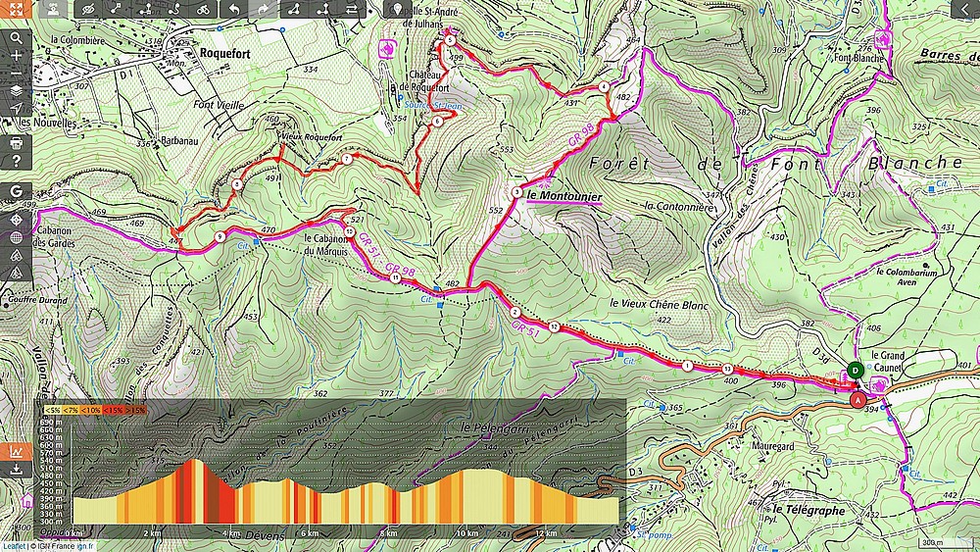Viewport: 980px width, 552px height.
Task: Zoom out with the minus button
Action: tap(17, 74)
